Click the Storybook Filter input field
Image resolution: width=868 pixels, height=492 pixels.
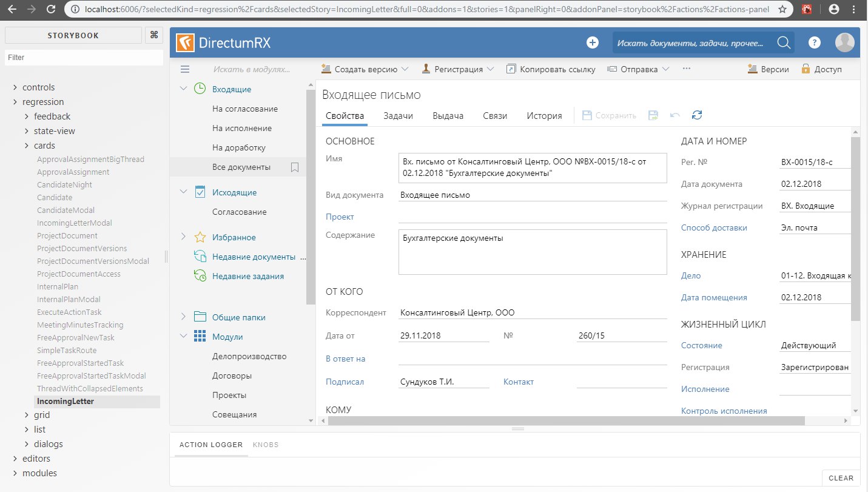point(84,58)
